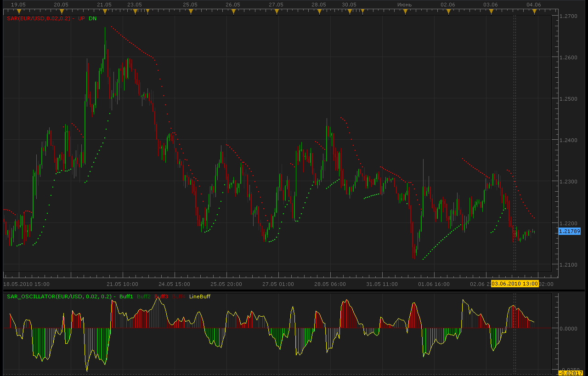Click the 27.05 01:00 time label
Image resolution: width=588 pixels, height=376 pixels.
[x=278, y=284]
